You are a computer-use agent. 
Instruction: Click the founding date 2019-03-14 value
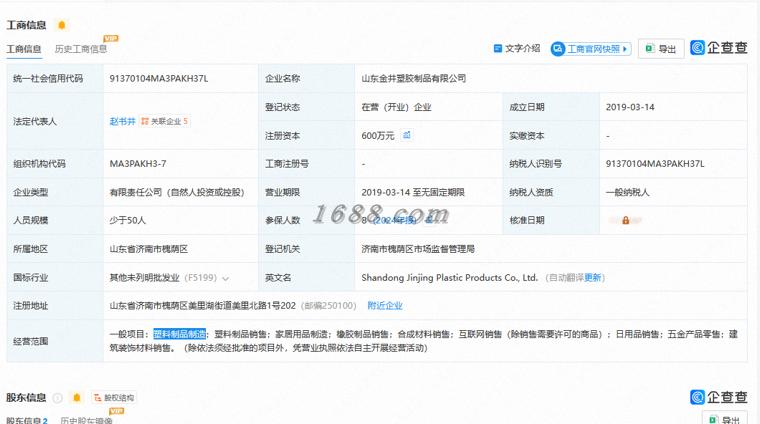pyautogui.click(x=630, y=107)
